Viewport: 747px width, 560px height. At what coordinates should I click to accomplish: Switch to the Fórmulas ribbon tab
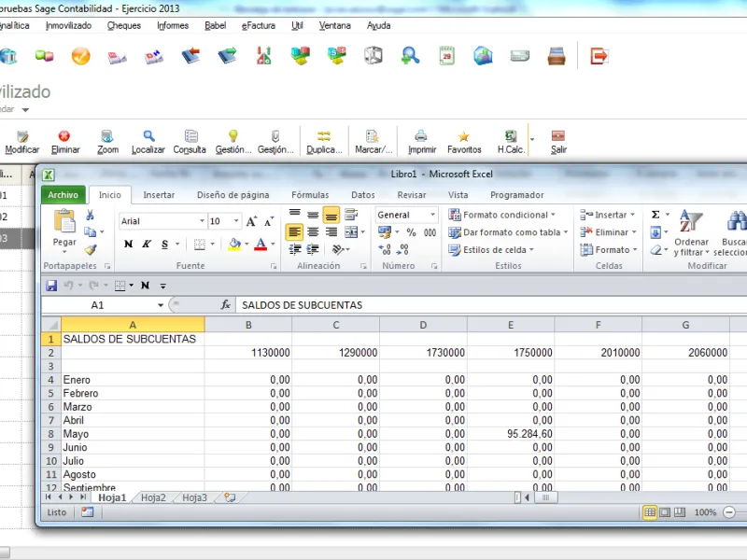point(310,195)
